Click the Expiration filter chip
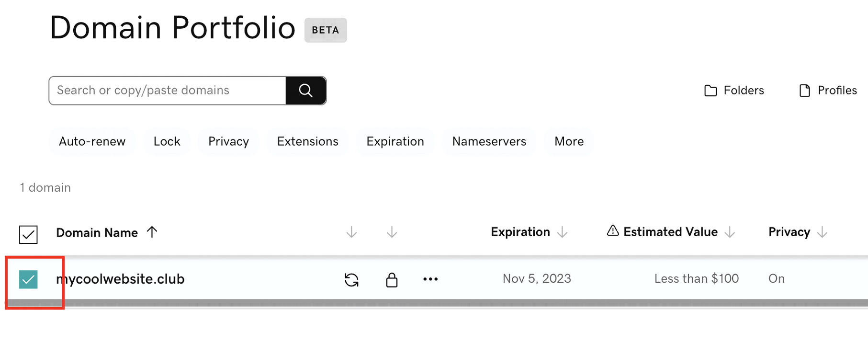Screen dimensions: 868x344 point(395,141)
